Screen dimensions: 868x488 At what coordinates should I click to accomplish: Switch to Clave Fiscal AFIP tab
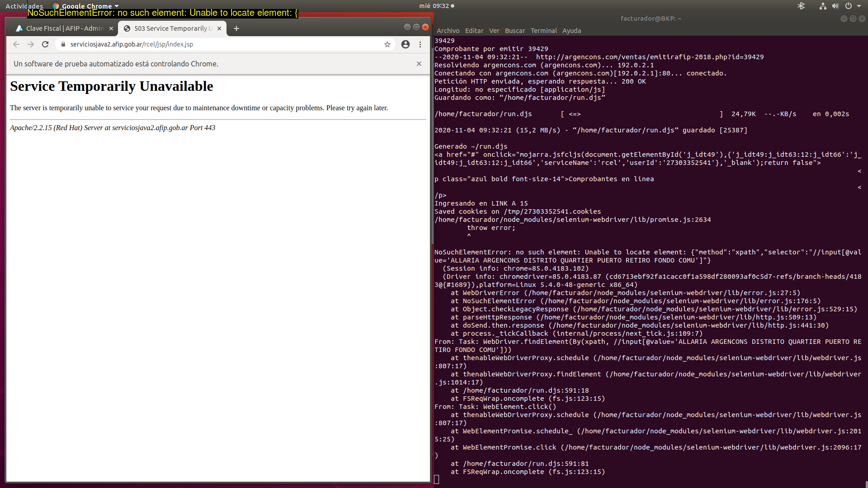[65, 28]
